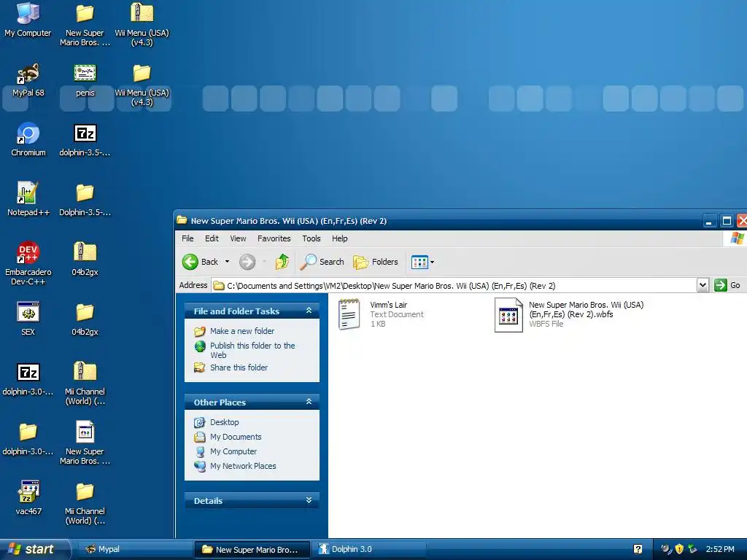The height and width of the screenshot is (560, 747).
Task: Select the Mii Channel (World) plain folder icon
Action: [x=85, y=491]
